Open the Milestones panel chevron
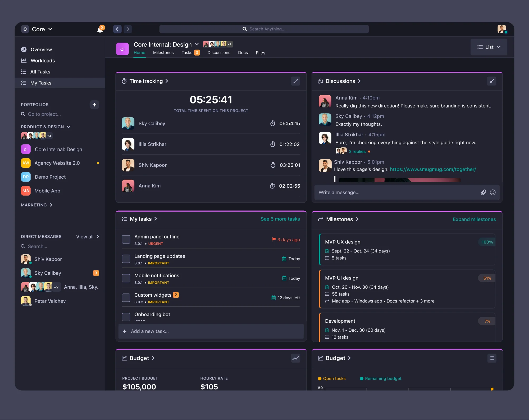This screenshot has width=529, height=420. (x=357, y=219)
